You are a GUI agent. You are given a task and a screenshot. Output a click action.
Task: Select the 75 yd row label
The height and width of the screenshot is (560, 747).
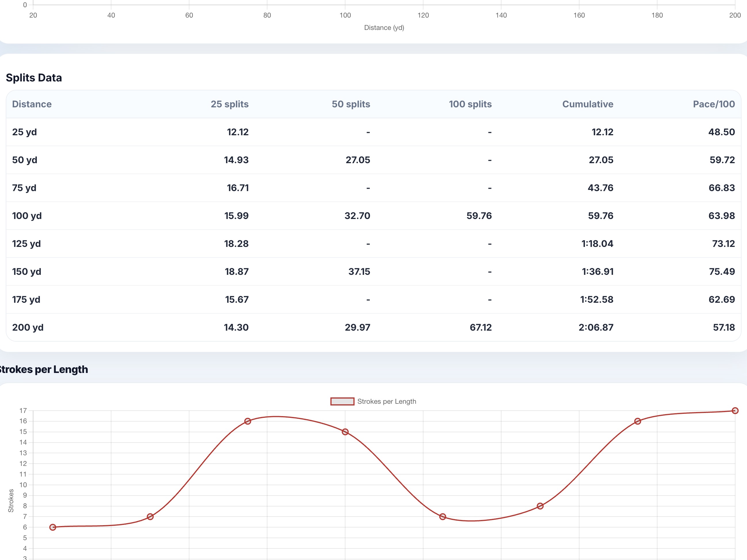click(x=24, y=188)
